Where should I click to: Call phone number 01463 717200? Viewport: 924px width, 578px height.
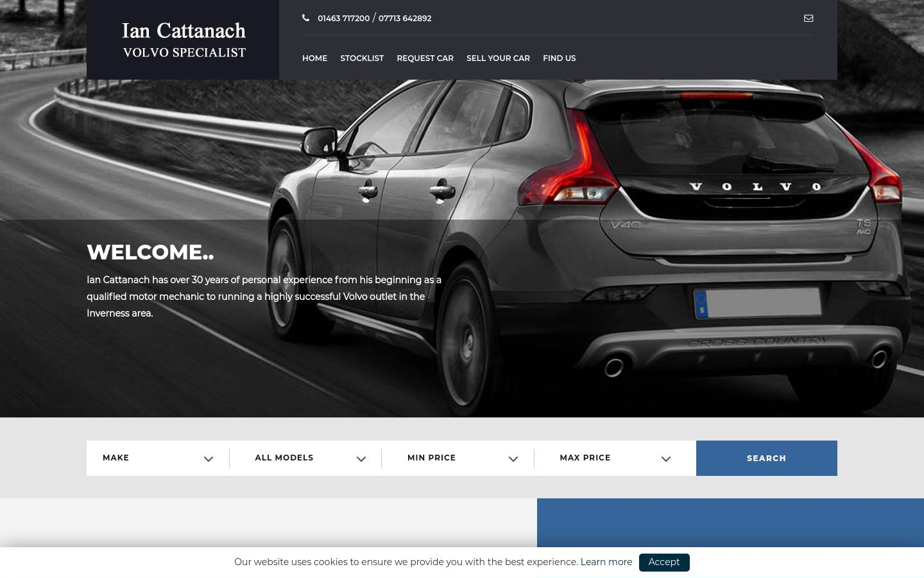343,19
